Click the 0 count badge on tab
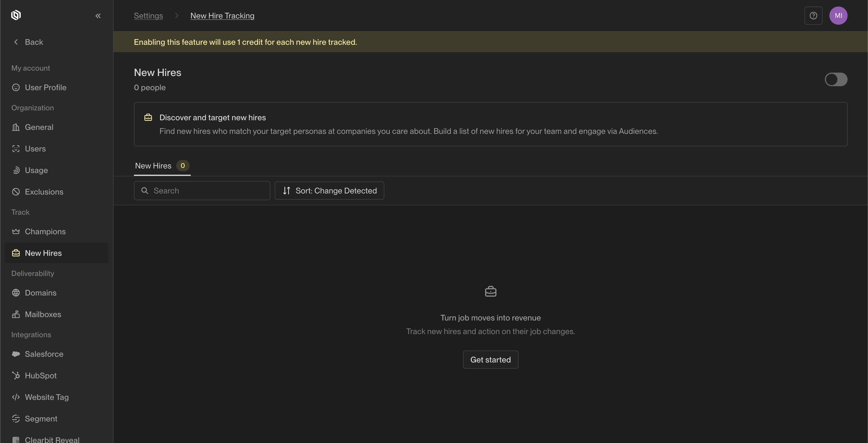This screenshot has height=443, width=868. click(183, 166)
